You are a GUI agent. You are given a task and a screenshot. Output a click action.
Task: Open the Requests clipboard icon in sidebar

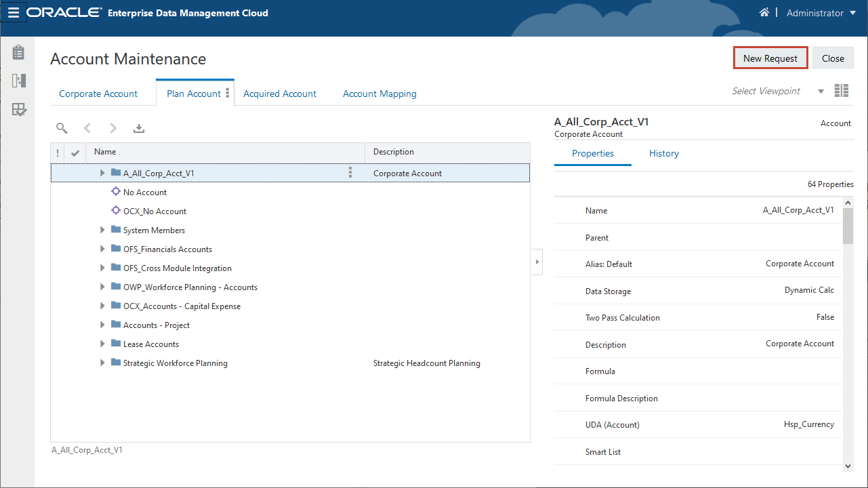[18, 52]
